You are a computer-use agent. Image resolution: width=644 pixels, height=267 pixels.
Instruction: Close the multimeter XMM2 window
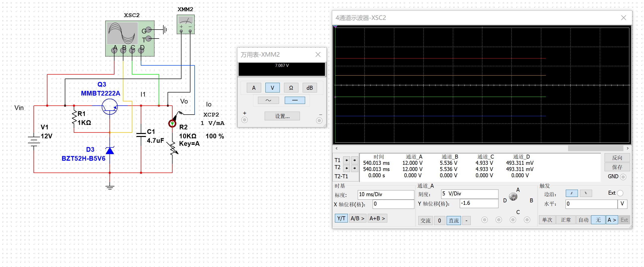point(318,54)
